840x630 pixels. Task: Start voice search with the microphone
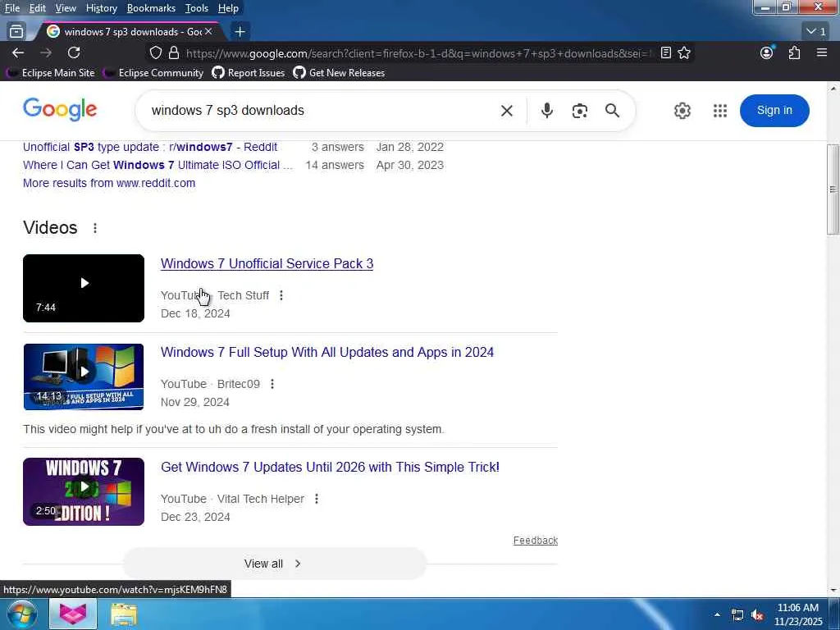[x=546, y=111]
